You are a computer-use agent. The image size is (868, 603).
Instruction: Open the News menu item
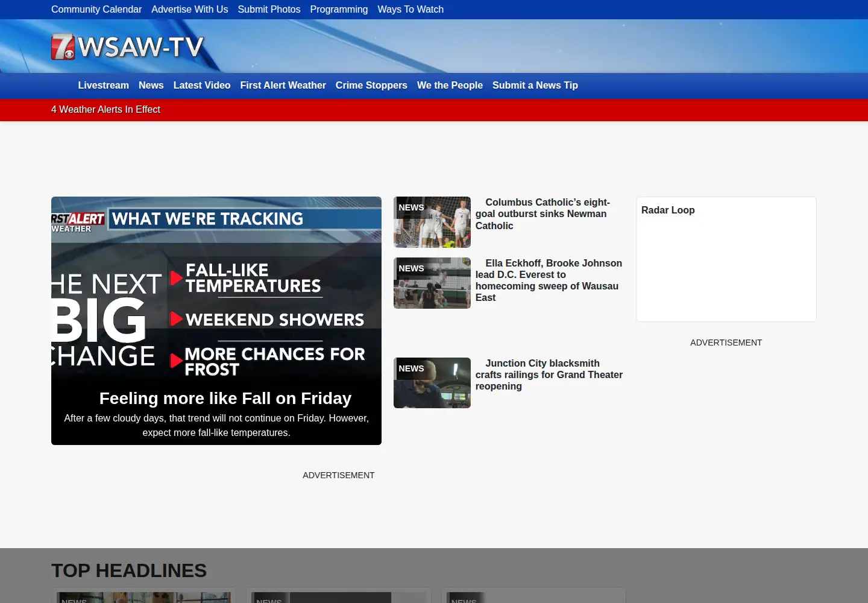coord(151,86)
